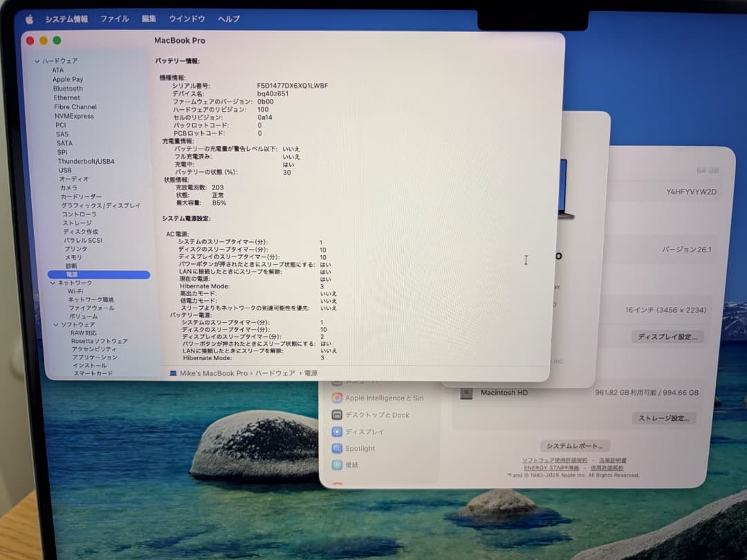This screenshot has height=560, width=747.
Task: Select ネットワーク環境 in the sidebar
Action: (x=91, y=299)
